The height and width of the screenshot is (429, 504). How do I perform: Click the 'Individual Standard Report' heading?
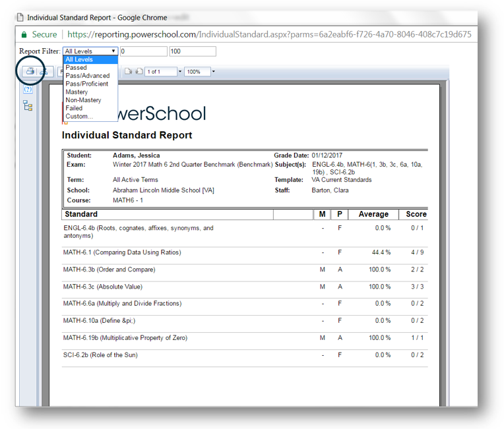pyautogui.click(x=127, y=135)
